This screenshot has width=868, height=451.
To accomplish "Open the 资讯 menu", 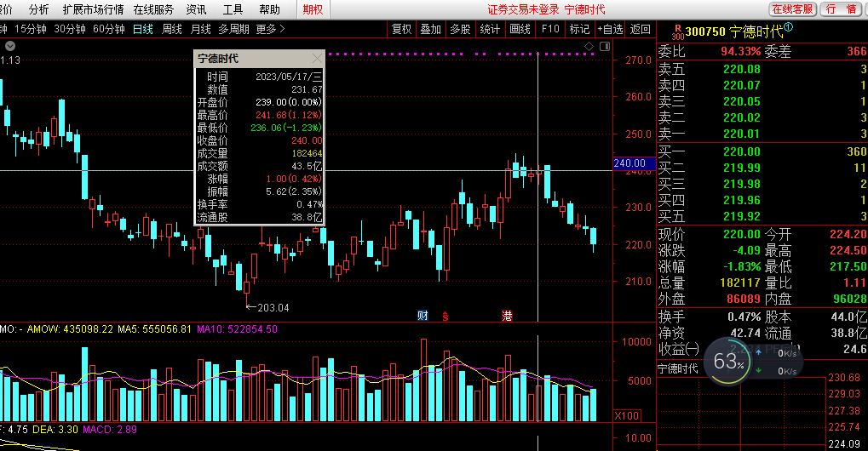I will pos(196,9).
